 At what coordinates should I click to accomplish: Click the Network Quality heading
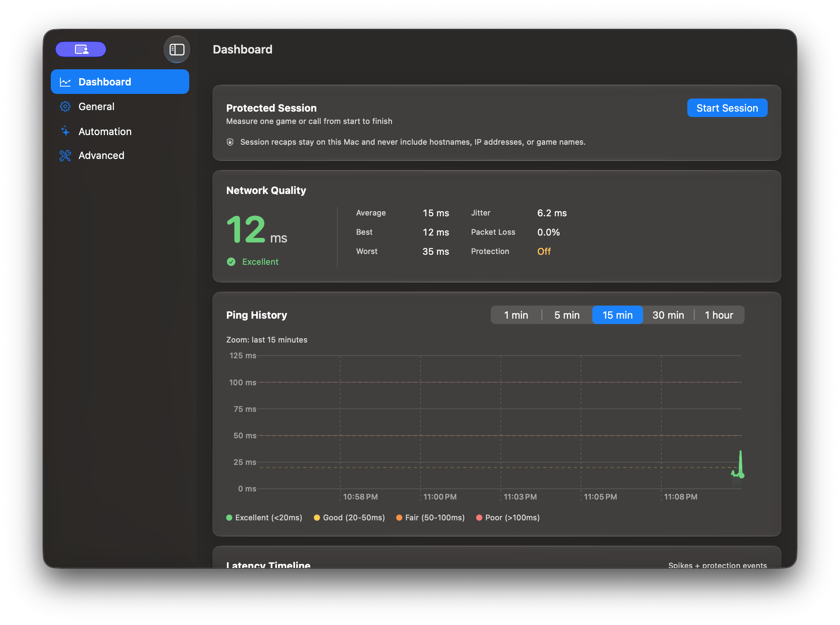[266, 190]
